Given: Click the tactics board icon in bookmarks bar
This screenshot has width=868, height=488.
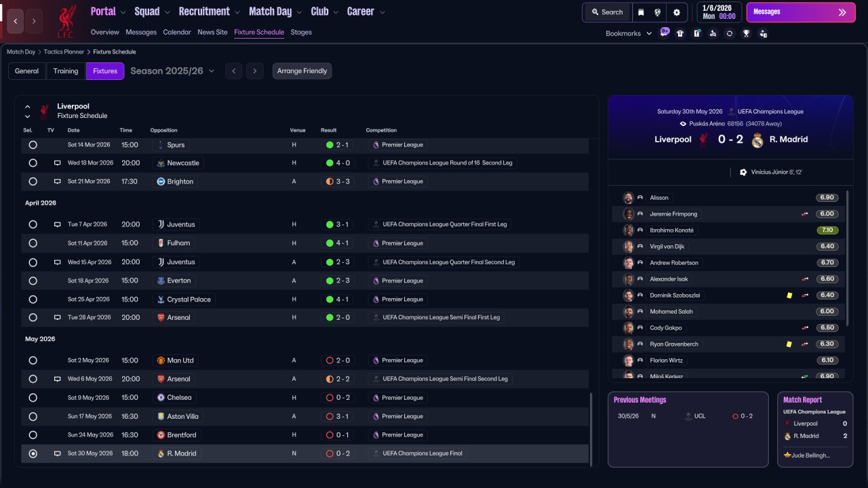Looking at the screenshot, I should click(696, 33).
